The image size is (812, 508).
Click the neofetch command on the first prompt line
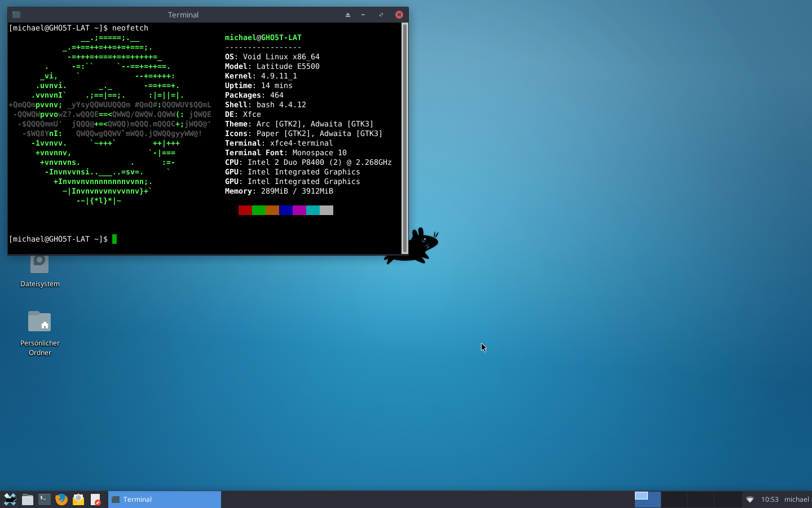point(130,28)
